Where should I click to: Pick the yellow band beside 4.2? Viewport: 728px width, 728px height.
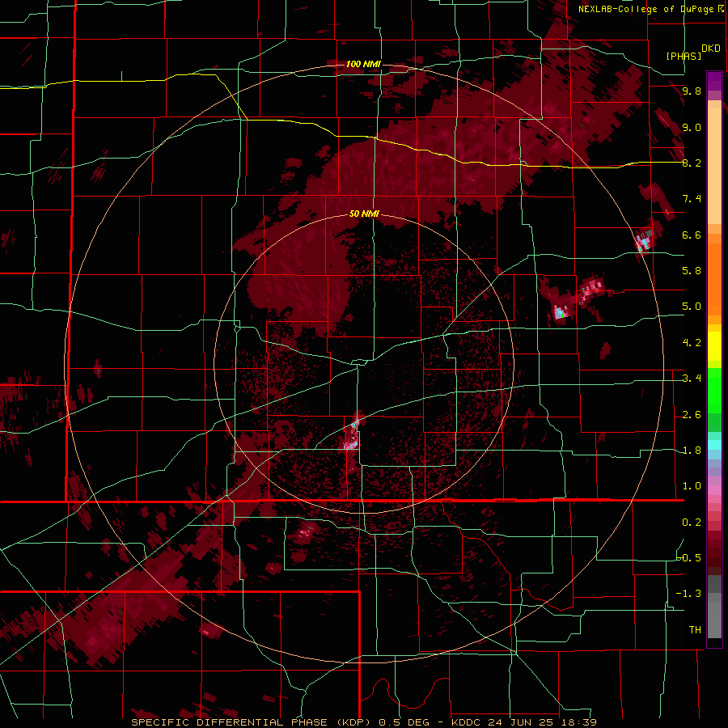714,346
